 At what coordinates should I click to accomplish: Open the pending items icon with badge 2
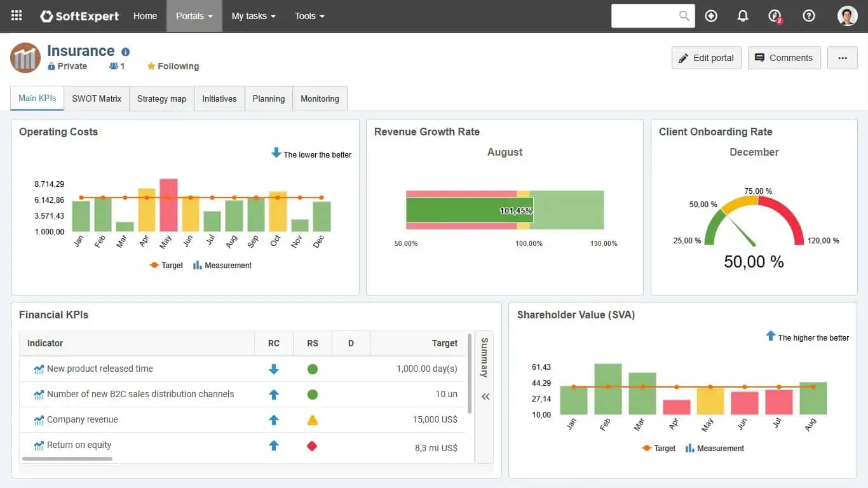tap(775, 17)
